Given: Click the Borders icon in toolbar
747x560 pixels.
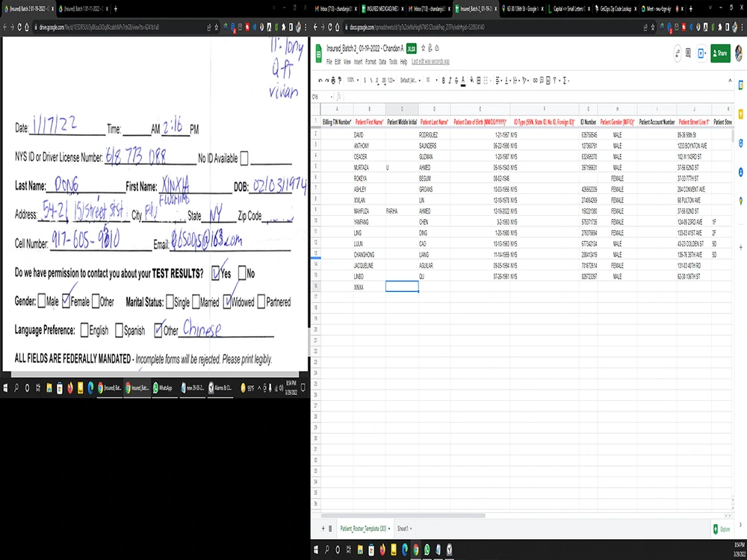Looking at the screenshot, I should (479, 81).
